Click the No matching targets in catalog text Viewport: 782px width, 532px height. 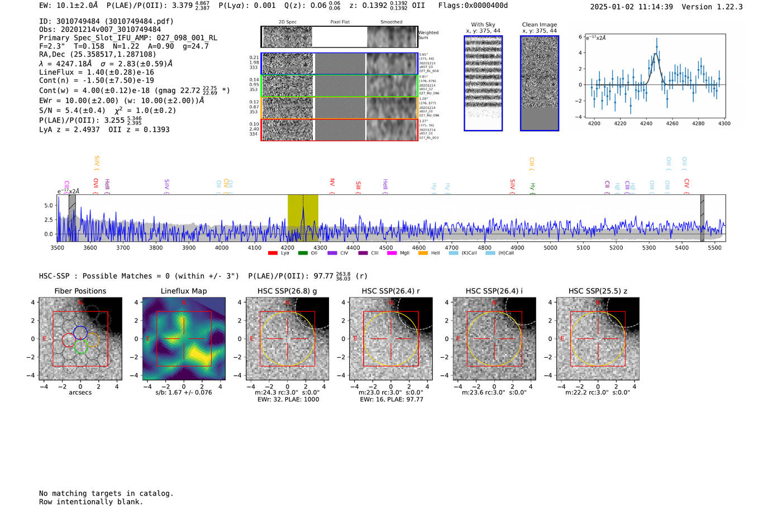pos(106,493)
